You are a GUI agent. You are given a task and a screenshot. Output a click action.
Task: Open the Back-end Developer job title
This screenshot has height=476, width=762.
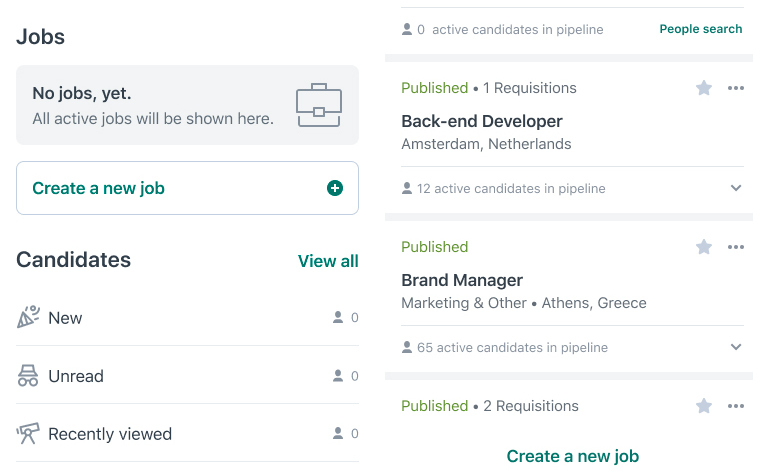[482, 121]
